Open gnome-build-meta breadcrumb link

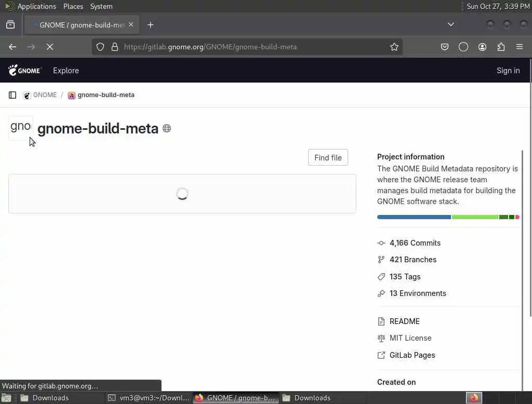tap(106, 95)
